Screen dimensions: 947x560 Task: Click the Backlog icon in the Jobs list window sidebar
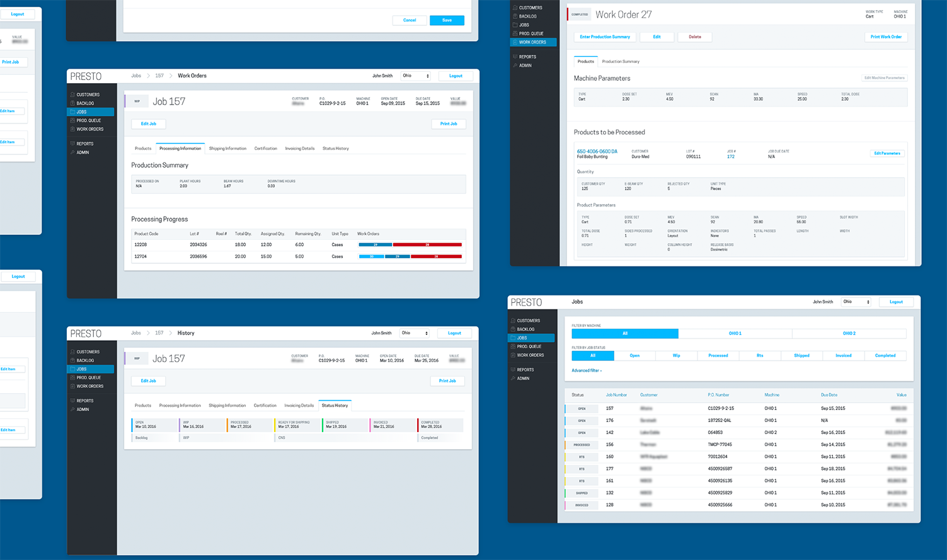pyautogui.click(x=514, y=329)
